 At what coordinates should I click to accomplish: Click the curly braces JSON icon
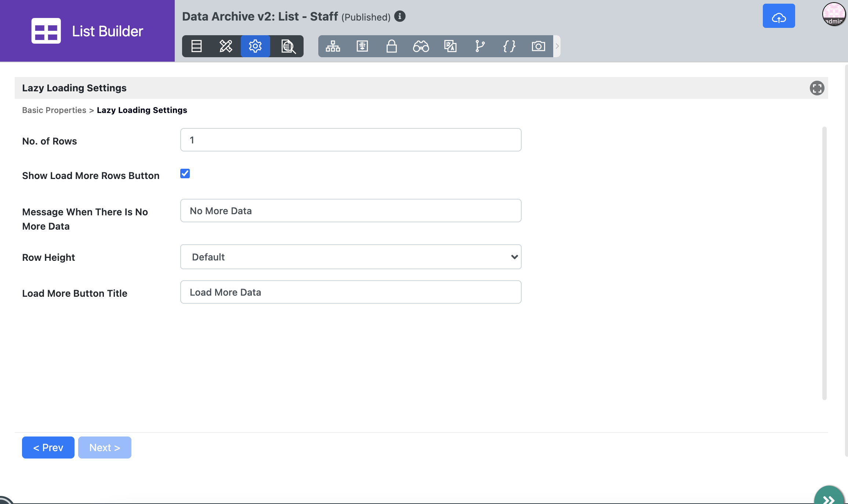(509, 46)
